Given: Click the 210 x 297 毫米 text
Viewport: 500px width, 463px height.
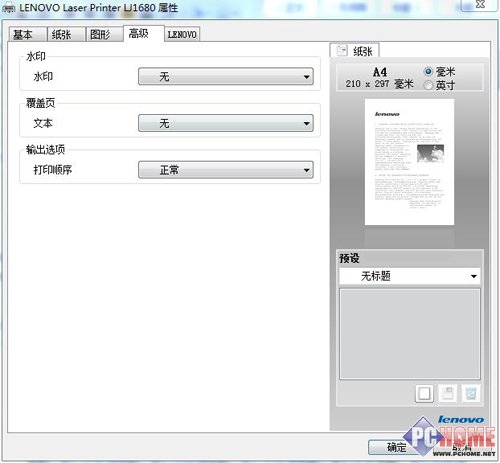Looking at the screenshot, I should point(379,84).
